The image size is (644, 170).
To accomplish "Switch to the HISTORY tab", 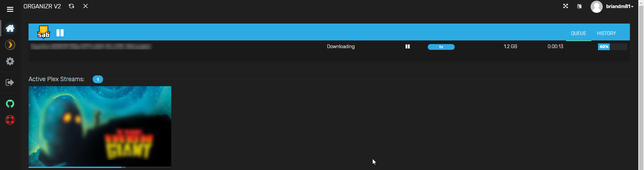I will click(x=606, y=33).
